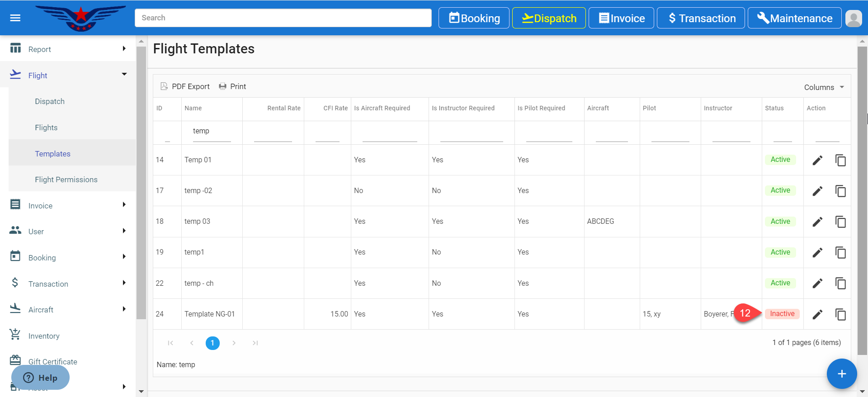Image resolution: width=868 pixels, height=397 pixels.
Task: Click pencil icon for Template NG-01
Action: [817, 314]
